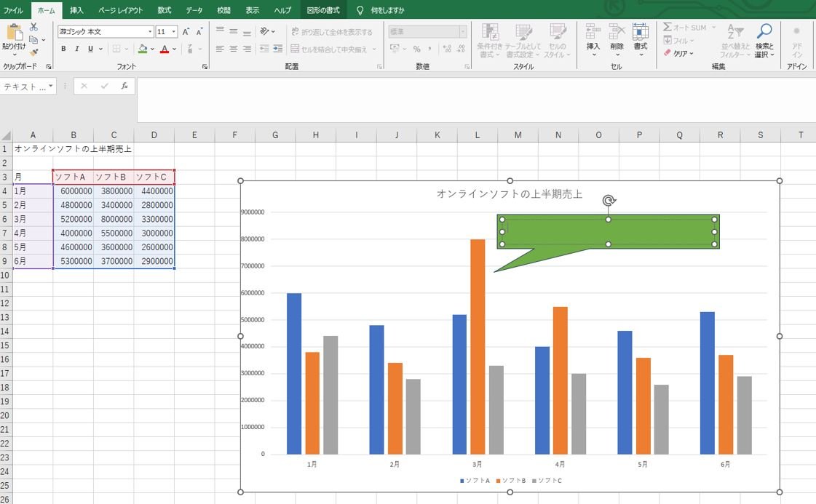Open underline style dropdown arrow

pyautogui.click(x=100, y=49)
